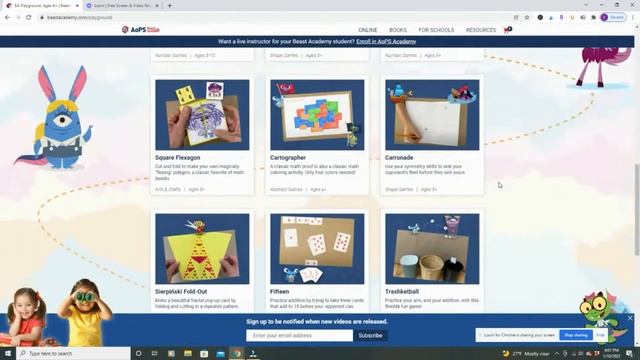Image resolution: width=640 pixels, height=360 pixels.
Task: Click the AoPS Beast Academy logo
Action: [141, 29]
